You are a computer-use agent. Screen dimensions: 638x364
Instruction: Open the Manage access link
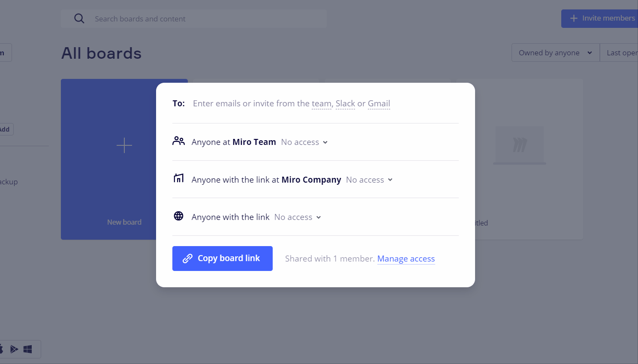click(406, 259)
